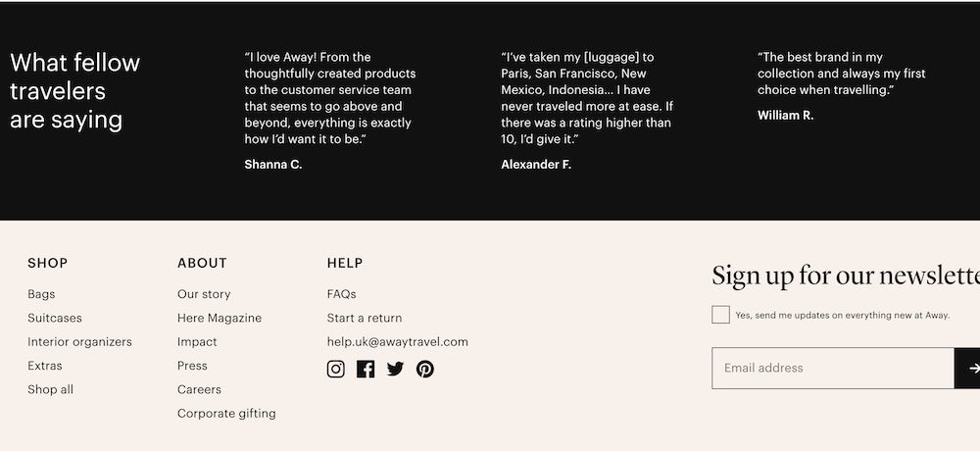Open the Instagram social icon
The width and height of the screenshot is (980, 451).
(x=336, y=369)
